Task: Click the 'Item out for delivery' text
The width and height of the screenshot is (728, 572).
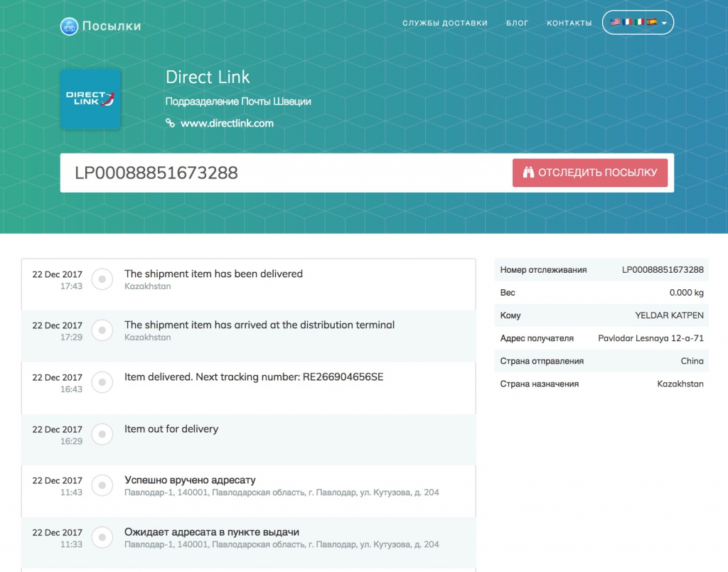Action: coord(171,429)
